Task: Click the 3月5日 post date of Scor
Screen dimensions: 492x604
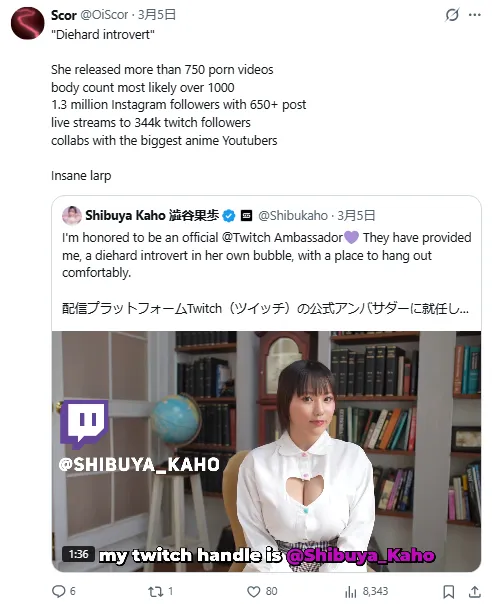Action: coord(157,15)
